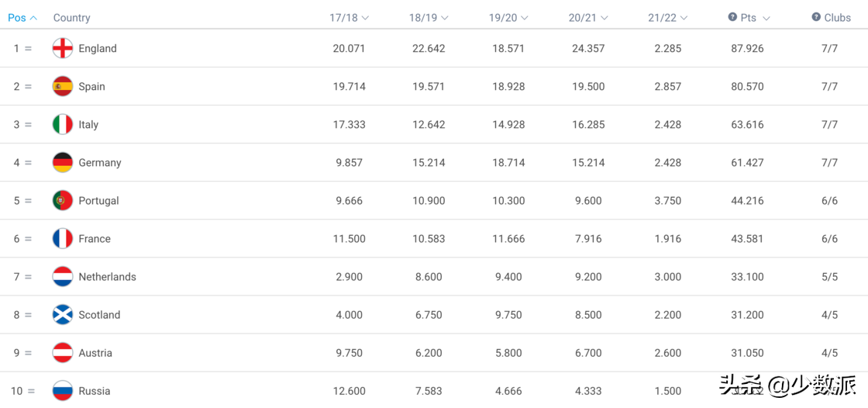Sort by the 20/21 season column
This screenshot has width=868, height=408.
(588, 17)
